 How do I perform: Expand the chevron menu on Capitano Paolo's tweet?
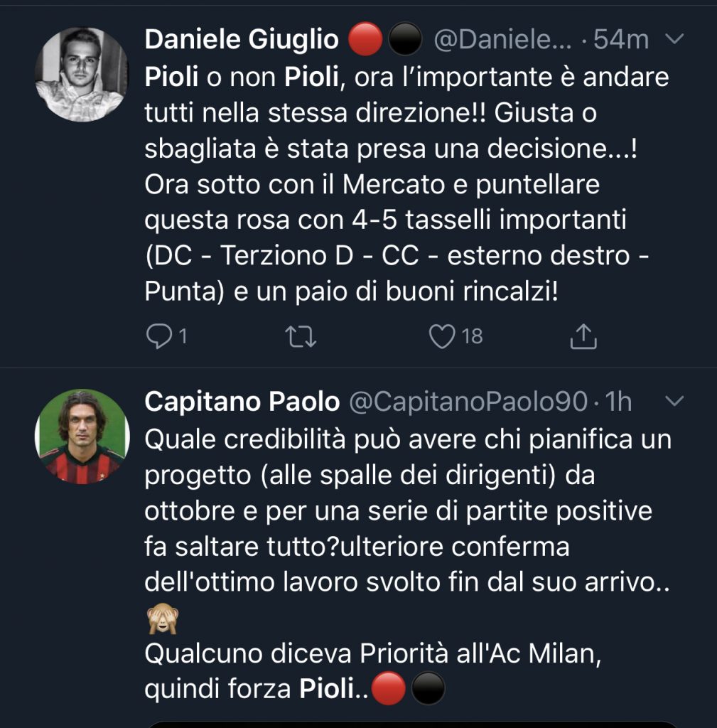click(x=672, y=402)
